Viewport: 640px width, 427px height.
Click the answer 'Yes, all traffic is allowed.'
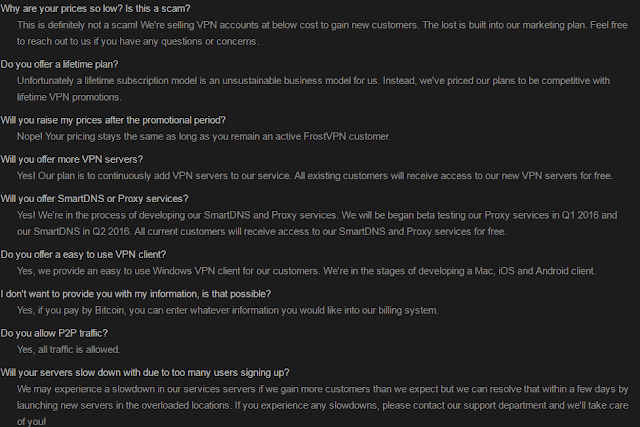coord(69,350)
